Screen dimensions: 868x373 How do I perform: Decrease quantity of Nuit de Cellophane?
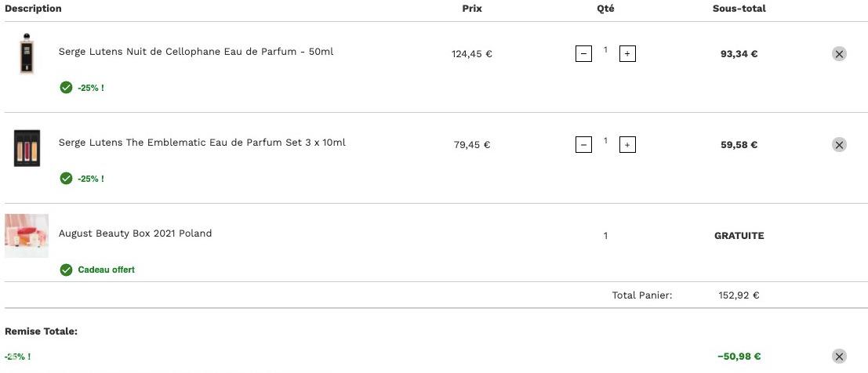click(583, 54)
